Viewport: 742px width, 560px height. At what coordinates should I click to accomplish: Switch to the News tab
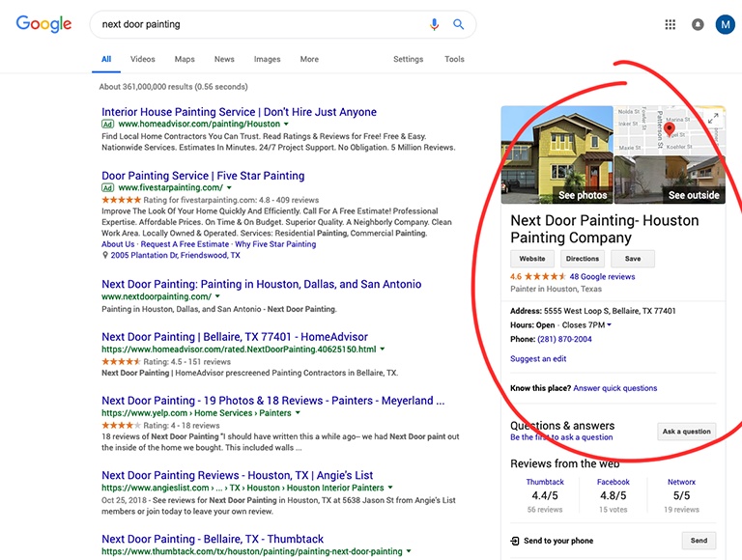point(224,59)
